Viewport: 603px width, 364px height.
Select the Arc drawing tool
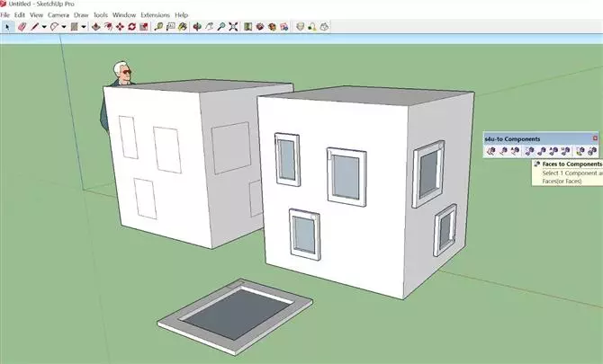(54, 27)
